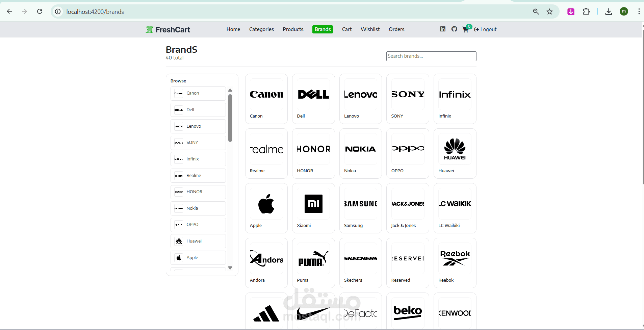Screen dimensions: 644x330
Task: Open the Categories nav link
Action: click(261, 29)
